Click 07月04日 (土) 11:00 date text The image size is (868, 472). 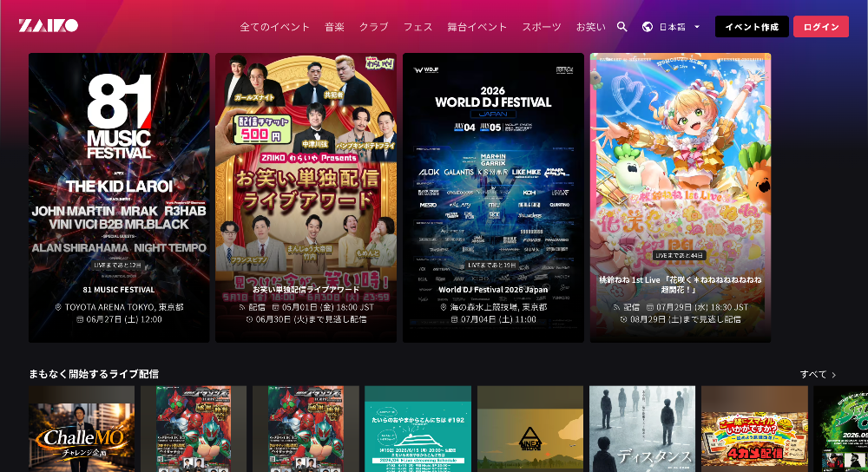point(498,319)
